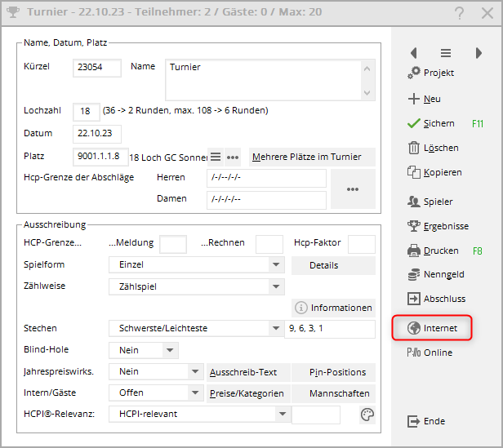Open the hamburger list menu at top
503x448 pixels.
(x=446, y=53)
